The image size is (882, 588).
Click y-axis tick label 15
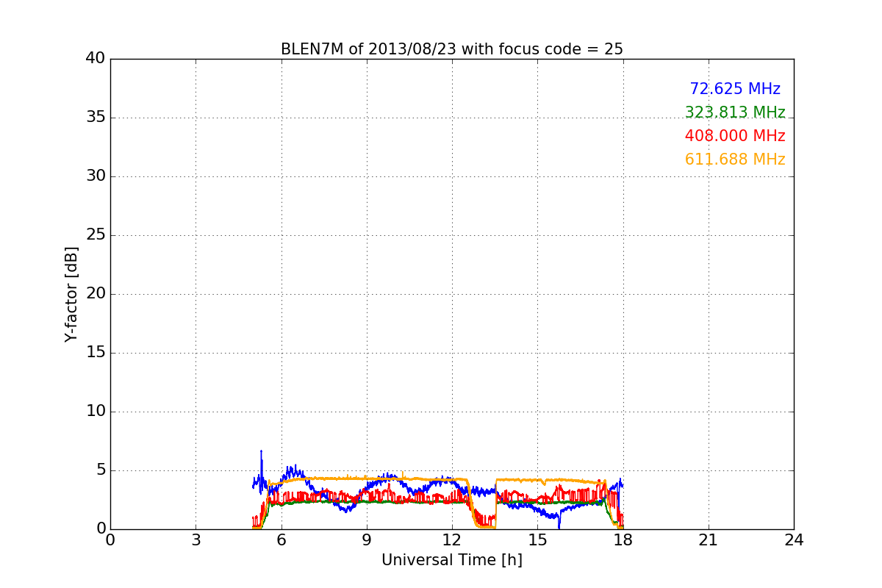[x=96, y=353]
